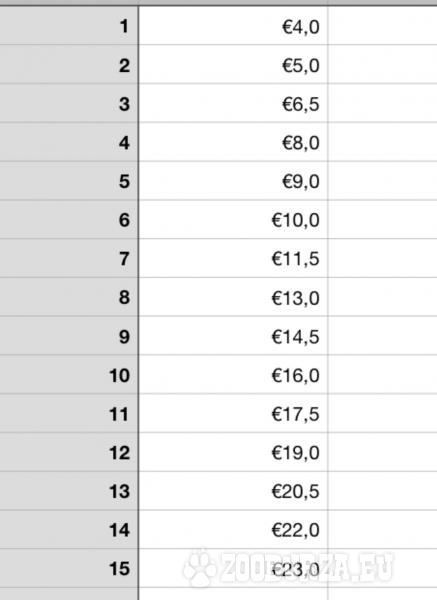Select row header number 8
Screen dimensions: 437x600
click(x=69, y=297)
